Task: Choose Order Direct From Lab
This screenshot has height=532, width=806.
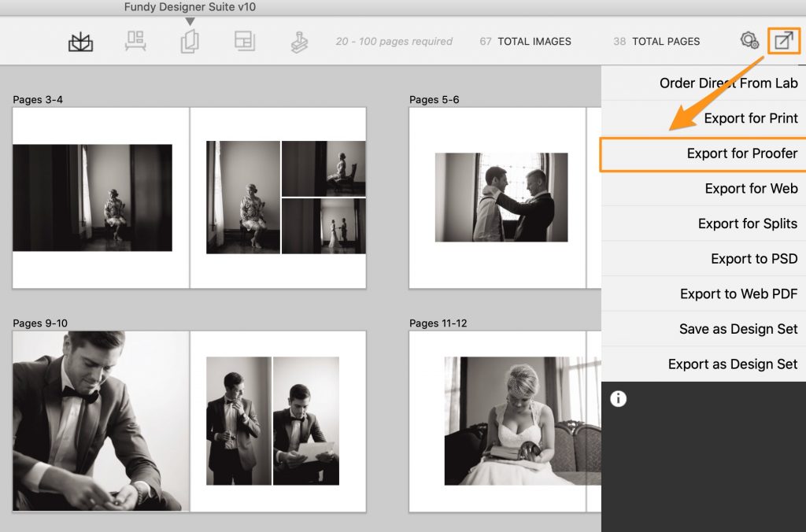Action: [704, 83]
